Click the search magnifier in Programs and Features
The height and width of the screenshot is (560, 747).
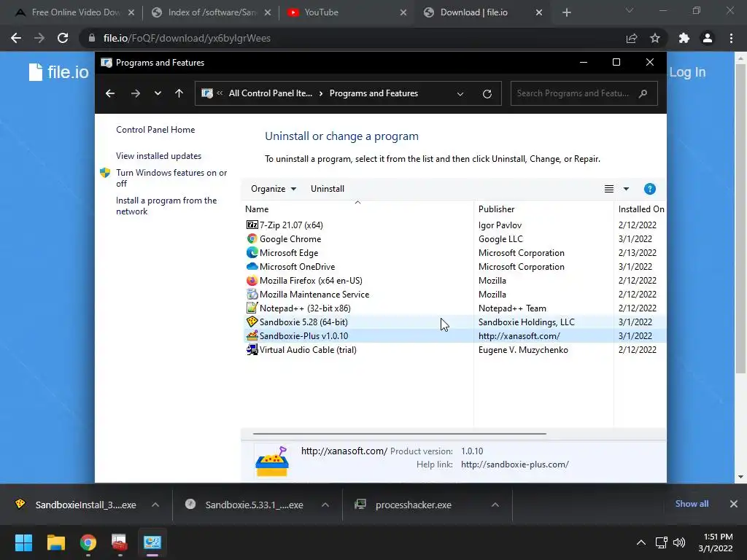[643, 93]
